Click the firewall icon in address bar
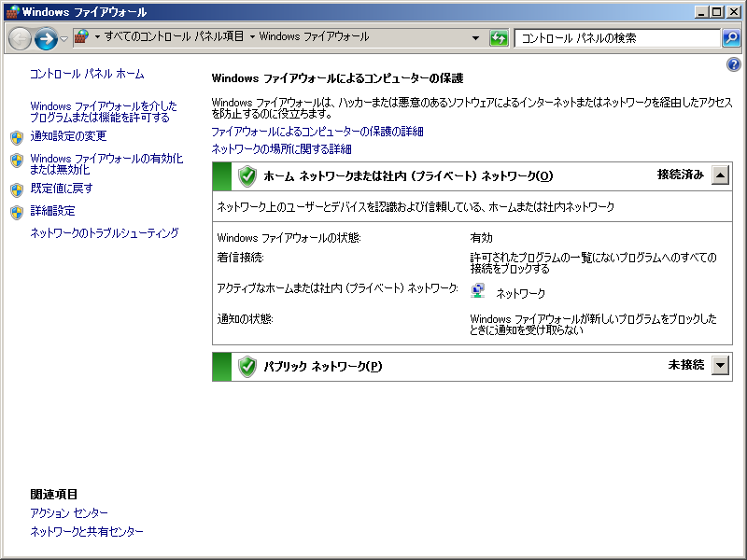 coord(82,37)
